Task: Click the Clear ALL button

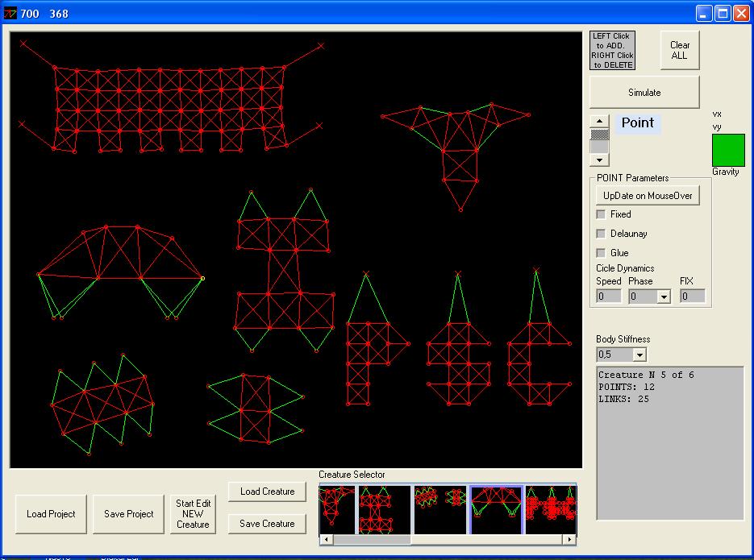Action: 679,51
